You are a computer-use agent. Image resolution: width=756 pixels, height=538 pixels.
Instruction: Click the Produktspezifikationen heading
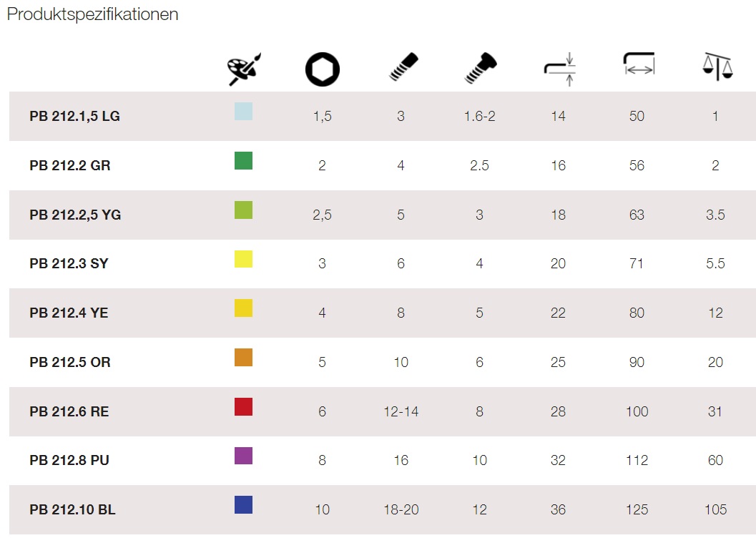(x=92, y=14)
